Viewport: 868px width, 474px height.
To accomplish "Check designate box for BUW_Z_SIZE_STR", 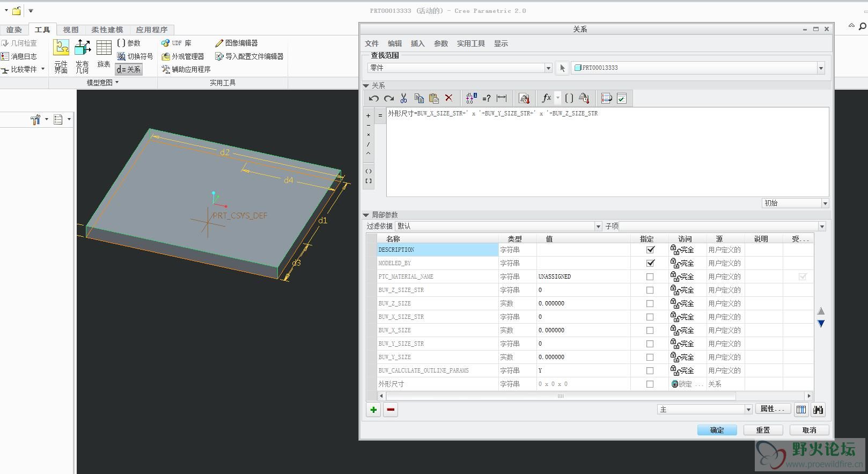I will pyautogui.click(x=650, y=290).
